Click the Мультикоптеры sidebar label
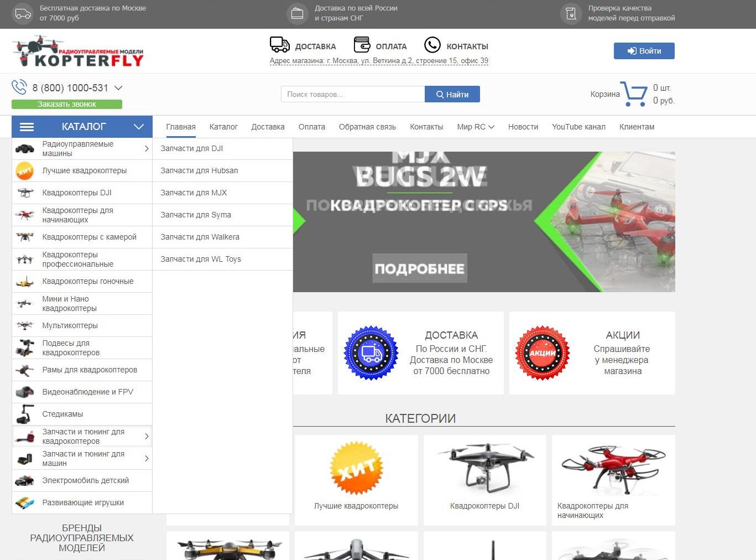The width and height of the screenshot is (756, 560). (70, 325)
